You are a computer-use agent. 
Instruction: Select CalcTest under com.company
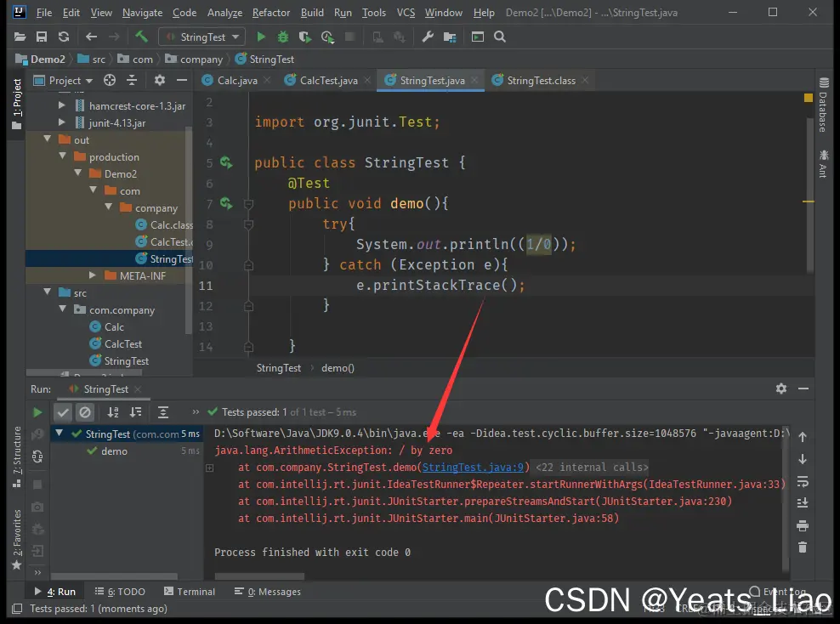point(122,343)
